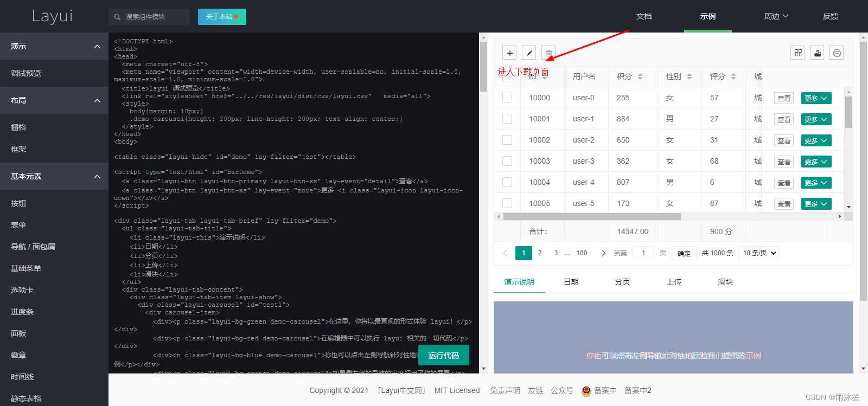Click the code editor vertical scrollbar thumb
Screen dimensions: 868x406
tap(483, 67)
